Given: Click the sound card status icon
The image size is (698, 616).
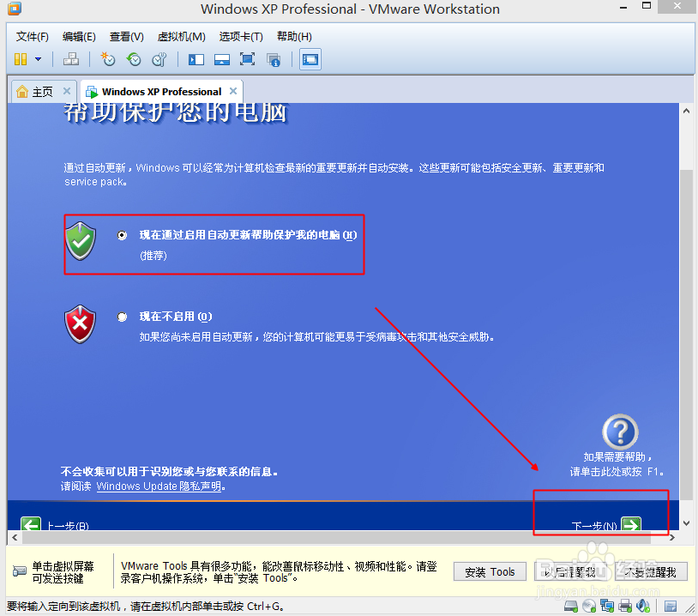Looking at the screenshot, I should pos(643,607).
